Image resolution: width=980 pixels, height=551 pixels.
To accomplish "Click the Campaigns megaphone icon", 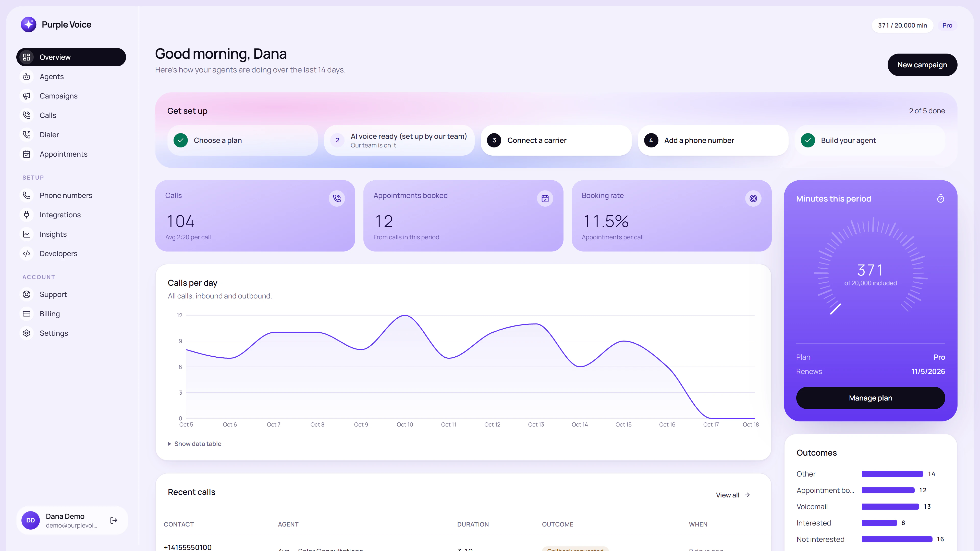I will (27, 96).
